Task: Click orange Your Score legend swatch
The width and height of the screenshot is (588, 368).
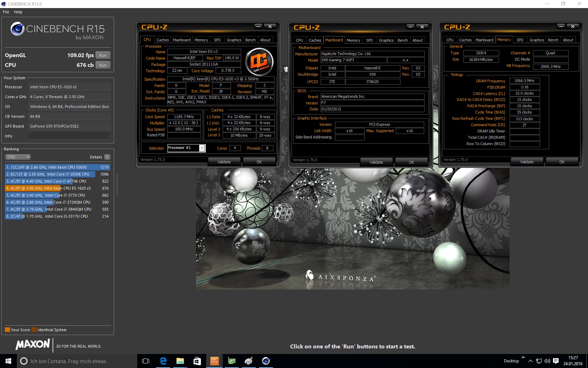Action: tap(7, 330)
